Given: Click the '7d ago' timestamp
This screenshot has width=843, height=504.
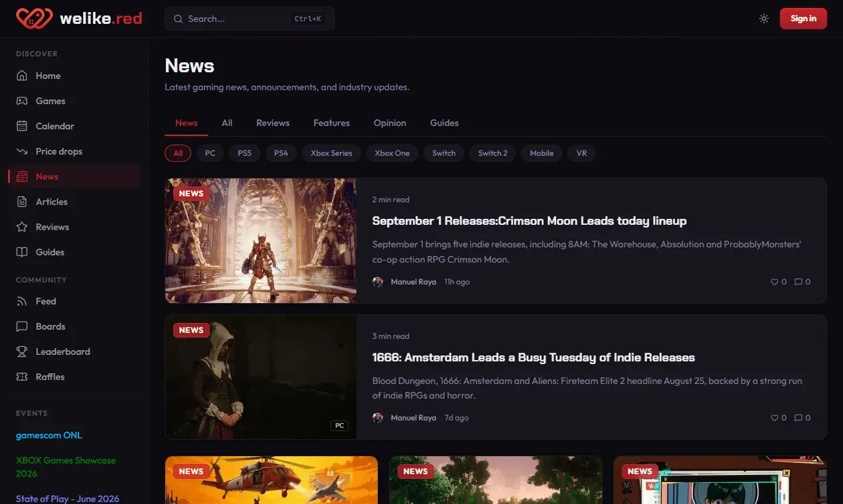Looking at the screenshot, I should point(456,418).
